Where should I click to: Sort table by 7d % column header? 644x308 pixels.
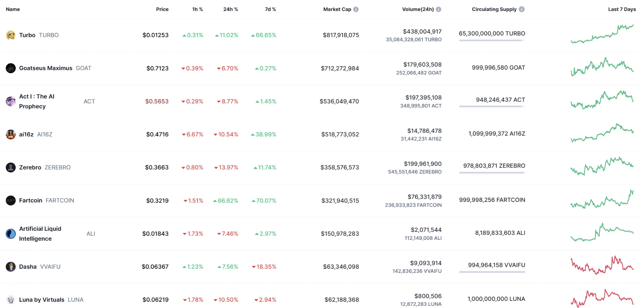click(270, 9)
